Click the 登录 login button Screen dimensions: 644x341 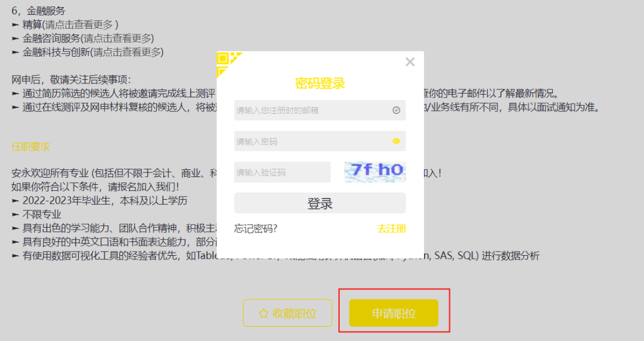[320, 203]
